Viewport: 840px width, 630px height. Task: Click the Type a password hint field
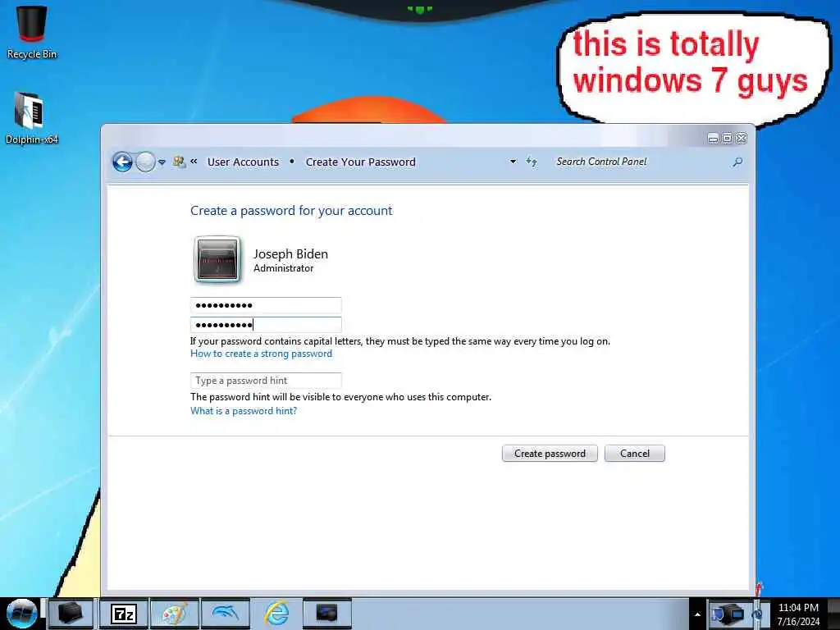266,381
